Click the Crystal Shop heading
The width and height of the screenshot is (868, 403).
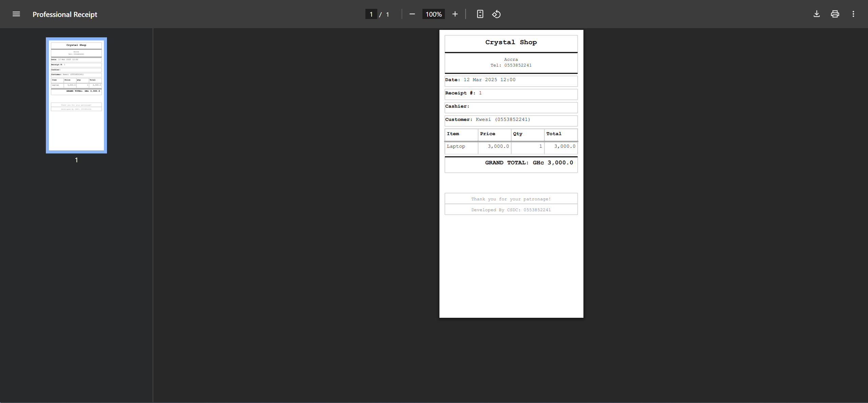[511, 42]
